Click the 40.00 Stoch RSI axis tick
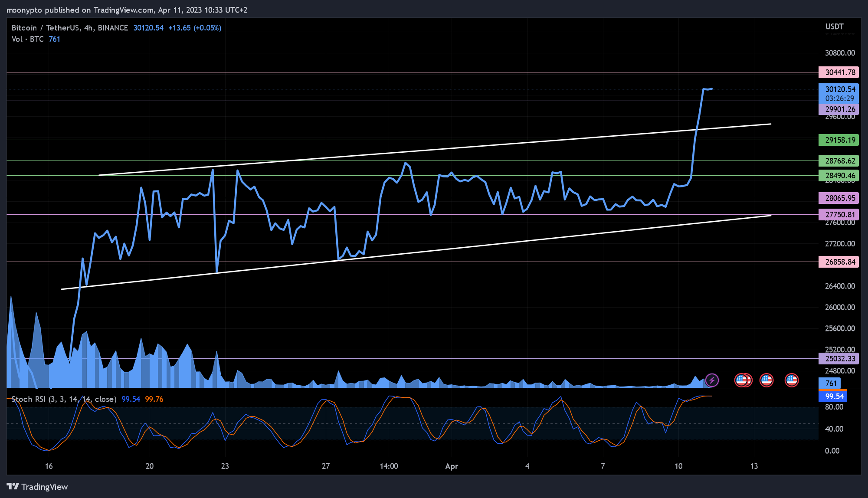This screenshot has width=868, height=498. click(x=834, y=429)
